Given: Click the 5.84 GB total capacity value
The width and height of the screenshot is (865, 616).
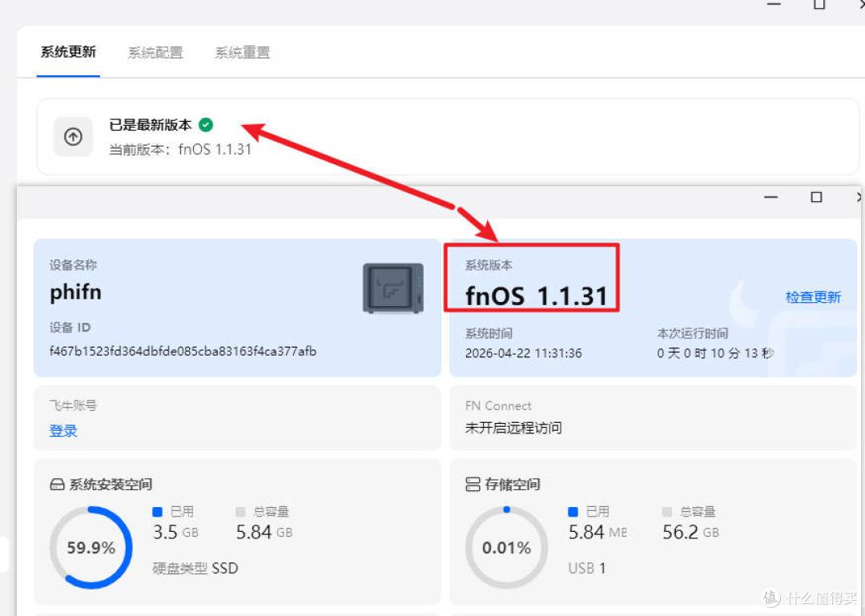Looking at the screenshot, I should (x=264, y=532).
